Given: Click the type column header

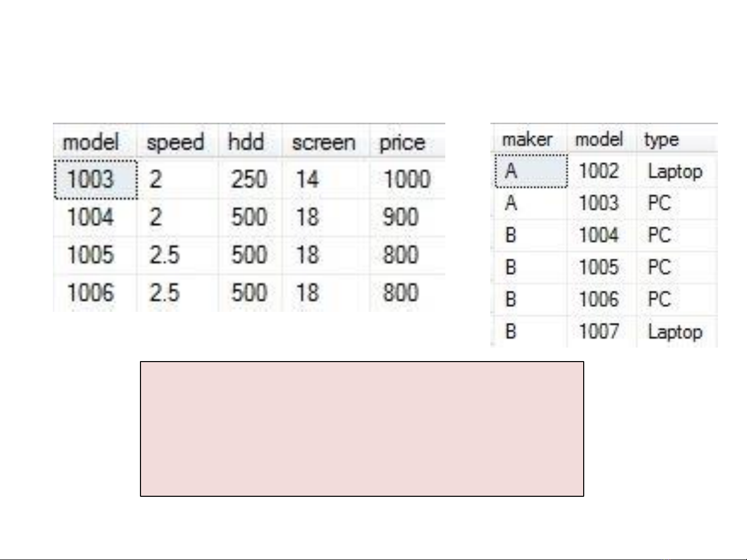Looking at the screenshot, I should coord(661,139).
